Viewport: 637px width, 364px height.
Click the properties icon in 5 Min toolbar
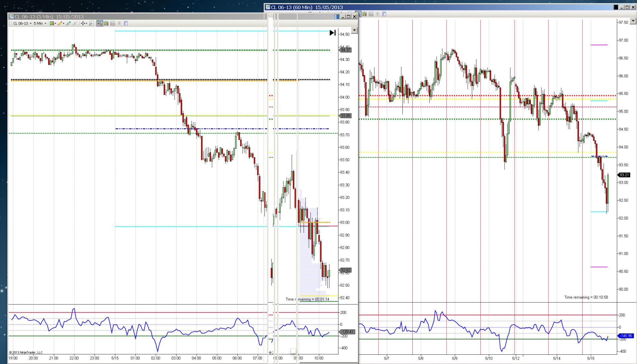[126, 23]
